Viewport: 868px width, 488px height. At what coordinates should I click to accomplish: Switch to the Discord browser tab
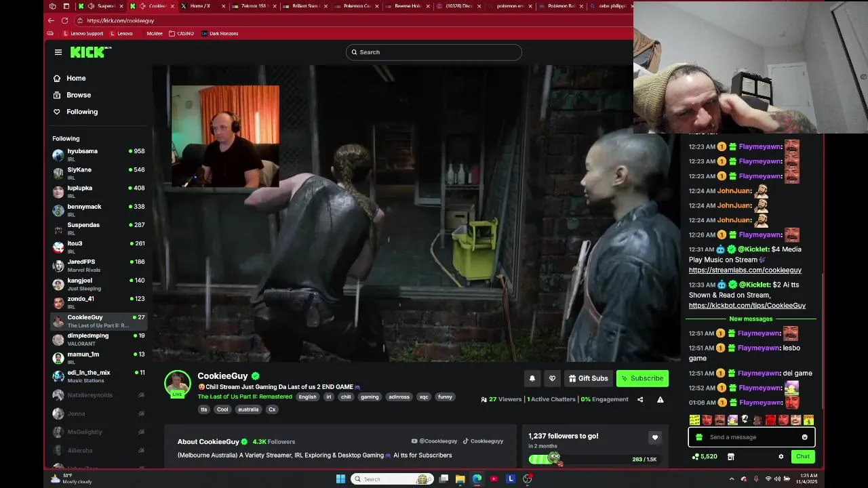[458, 6]
